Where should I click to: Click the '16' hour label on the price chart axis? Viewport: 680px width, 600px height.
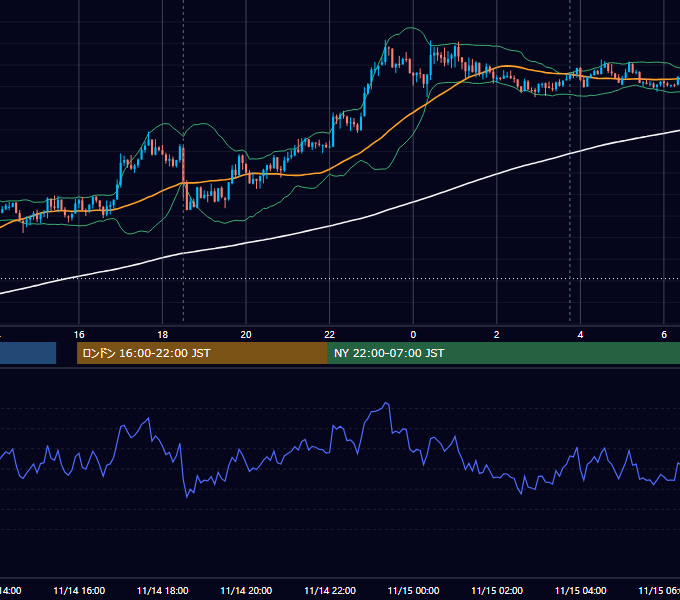[79, 335]
